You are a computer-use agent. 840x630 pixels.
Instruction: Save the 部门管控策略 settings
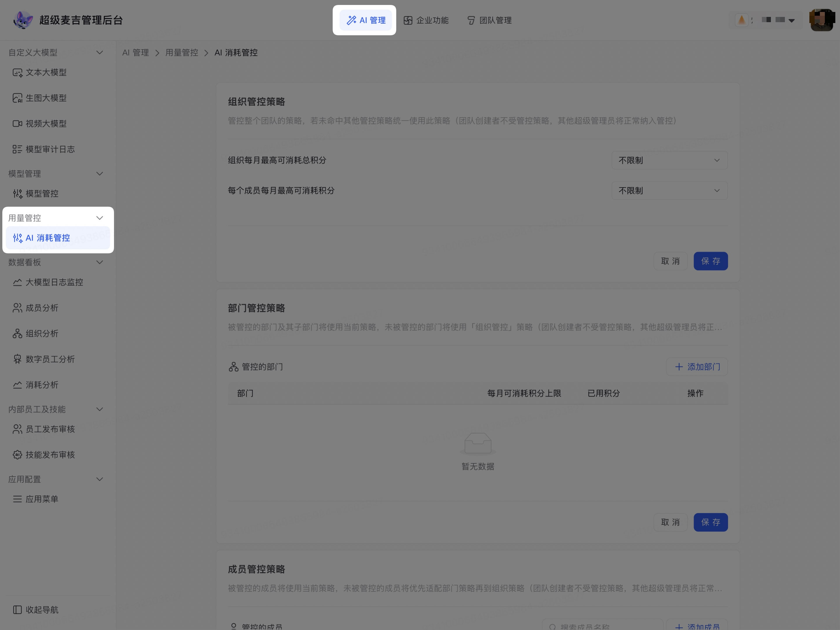pos(711,522)
